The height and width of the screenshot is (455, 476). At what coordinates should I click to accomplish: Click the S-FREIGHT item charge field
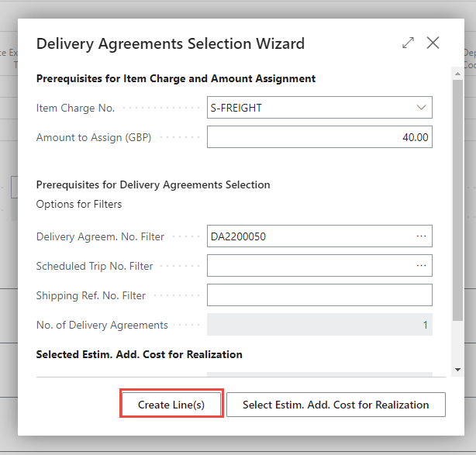coord(319,108)
